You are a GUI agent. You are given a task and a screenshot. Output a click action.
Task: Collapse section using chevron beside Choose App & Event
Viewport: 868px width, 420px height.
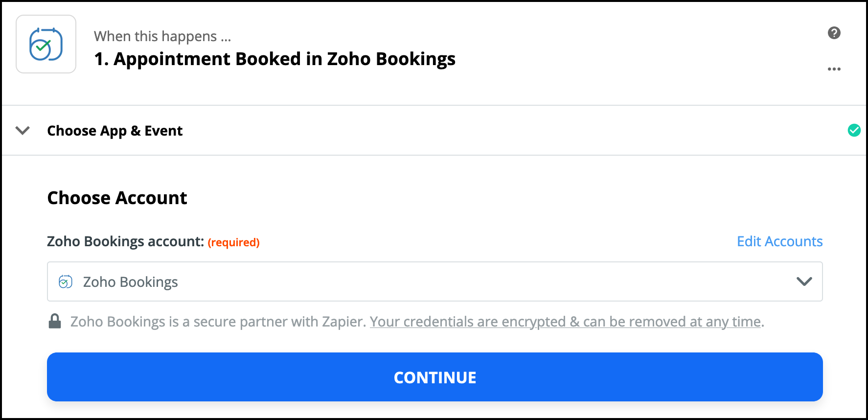tap(23, 131)
